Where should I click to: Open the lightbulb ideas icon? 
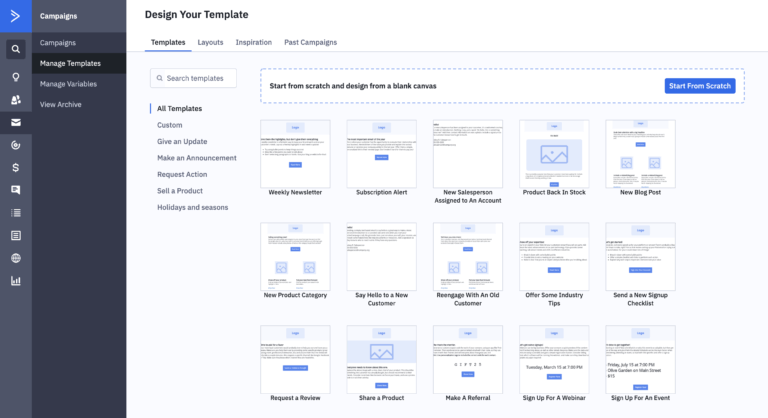(x=16, y=77)
